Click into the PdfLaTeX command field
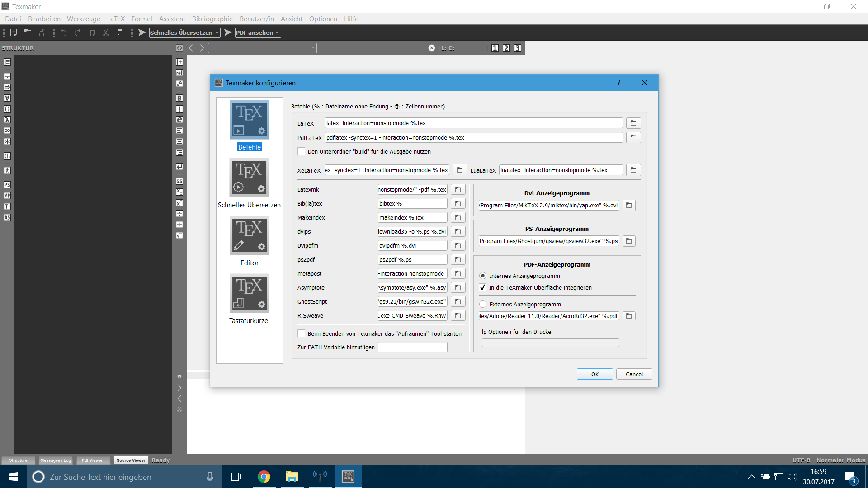Image resolution: width=868 pixels, height=488 pixels. (474, 137)
